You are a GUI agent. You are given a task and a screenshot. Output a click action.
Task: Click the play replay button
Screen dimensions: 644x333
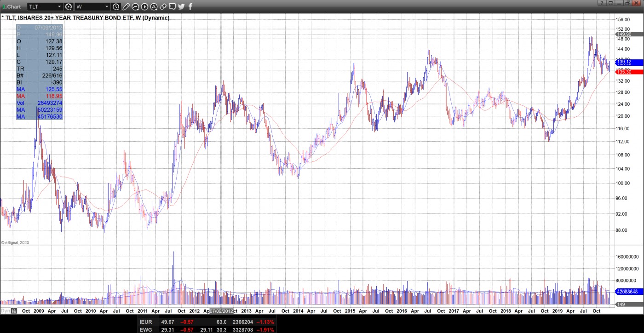[x=144, y=6]
